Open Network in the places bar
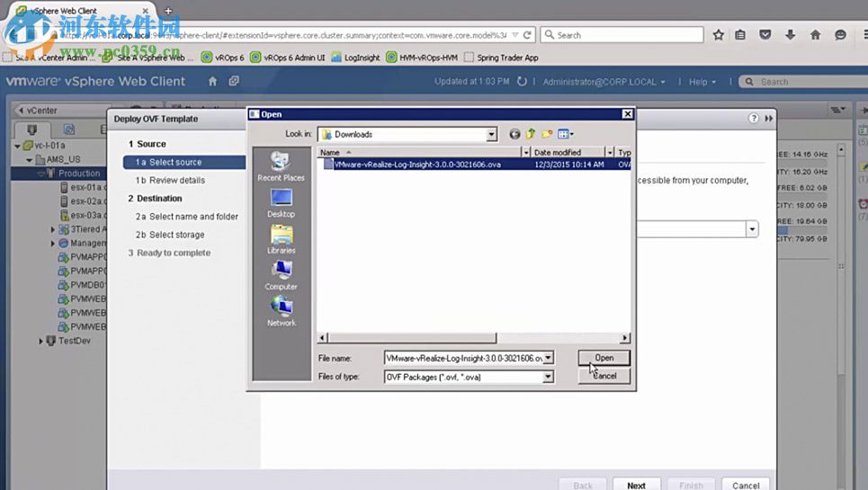This screenshot has width=868, height=490. pos(282,311)
